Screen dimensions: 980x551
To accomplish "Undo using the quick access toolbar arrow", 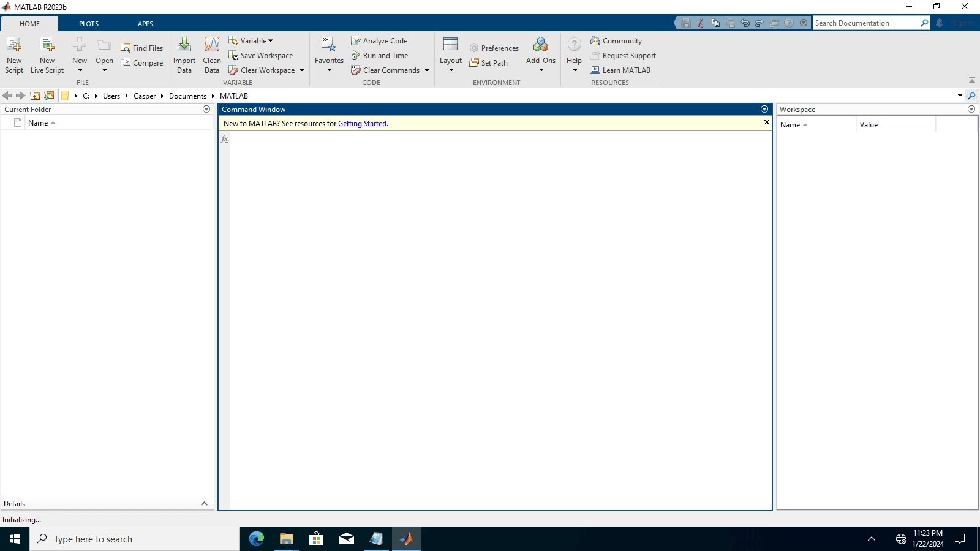I will [x=745, y=23].
